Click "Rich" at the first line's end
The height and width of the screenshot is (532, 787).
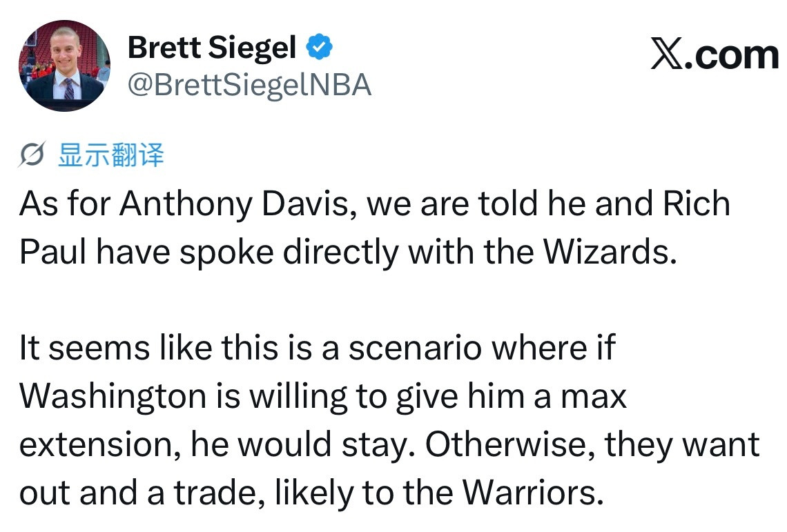[x=697, y=204]
